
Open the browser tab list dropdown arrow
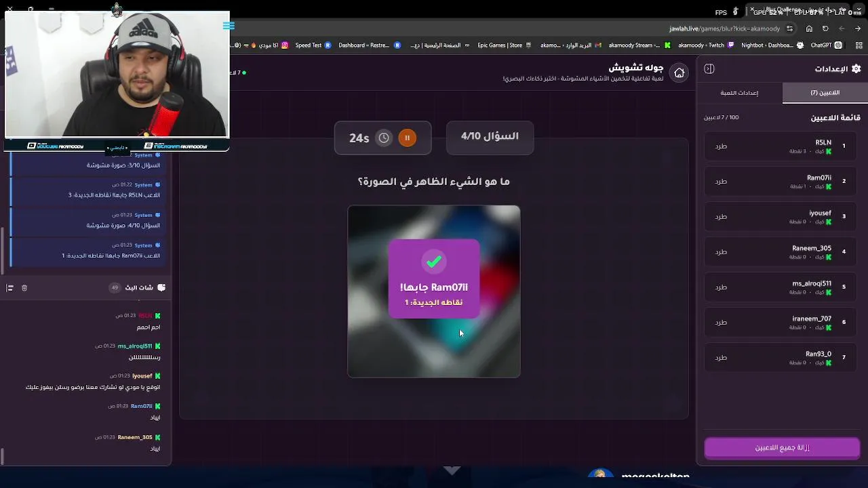859,10
